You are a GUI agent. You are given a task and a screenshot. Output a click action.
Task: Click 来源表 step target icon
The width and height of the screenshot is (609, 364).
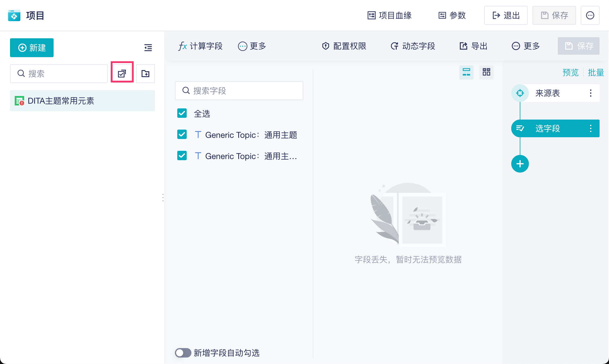coord(520,93)
